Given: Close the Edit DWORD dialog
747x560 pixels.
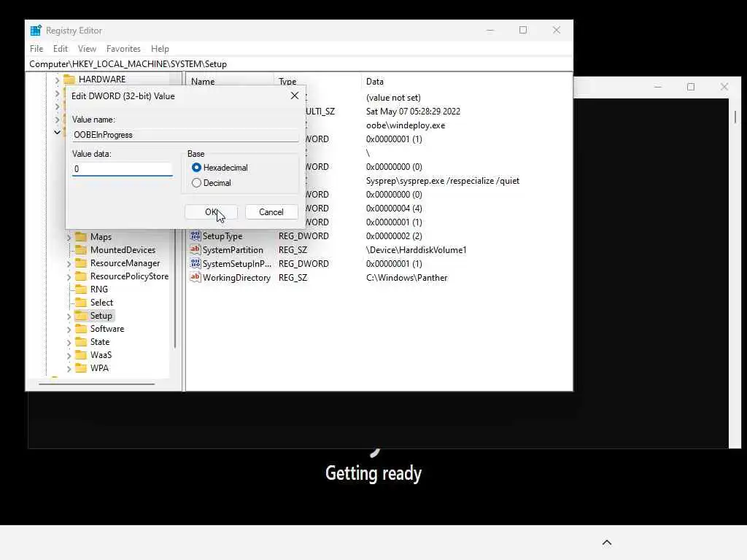Looking at the screenshot, I should (x=295, y=96).
